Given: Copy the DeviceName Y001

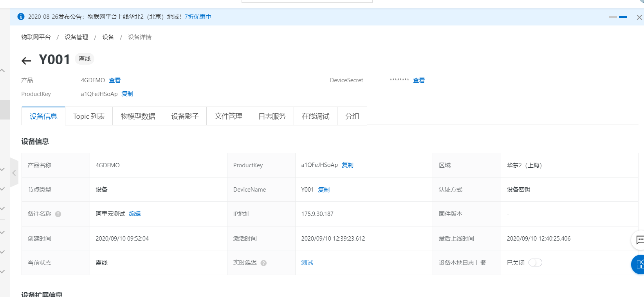Looking at the screenshot, I should (x=324, y=190).
